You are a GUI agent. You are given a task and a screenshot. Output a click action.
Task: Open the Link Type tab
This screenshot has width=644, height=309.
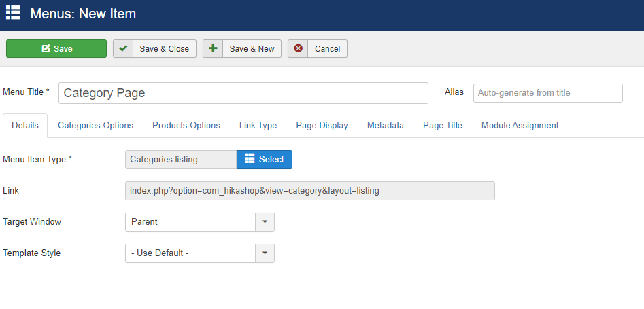[x=258, y=126]
